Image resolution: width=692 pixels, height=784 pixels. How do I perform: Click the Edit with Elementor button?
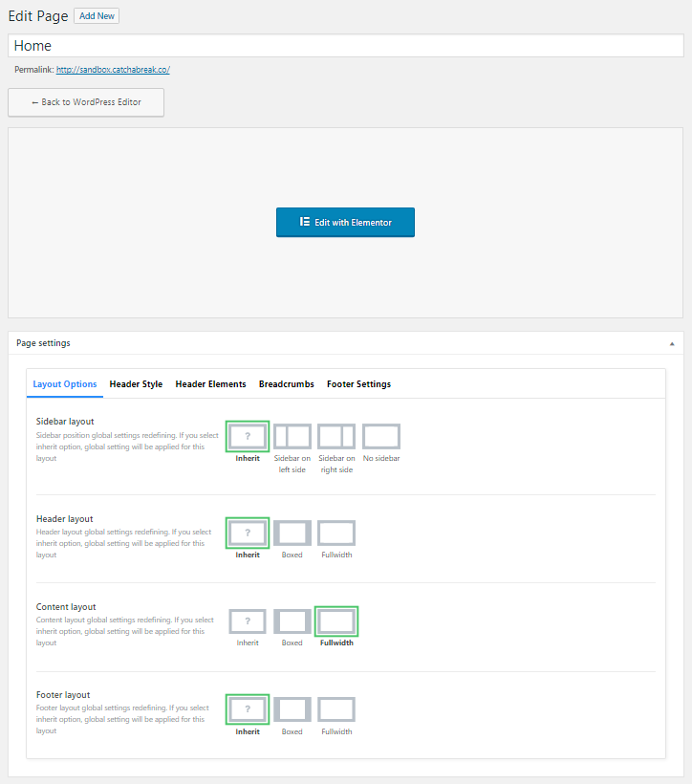pos(345,222)
